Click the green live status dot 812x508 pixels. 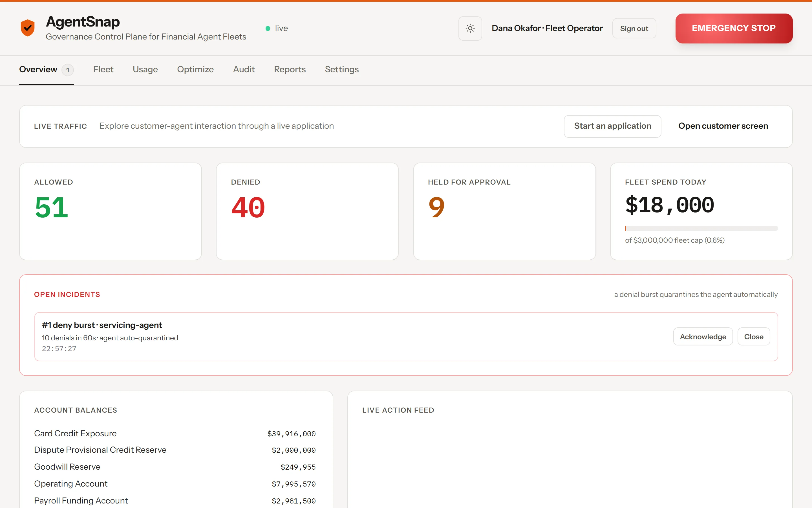click(268, 29)
